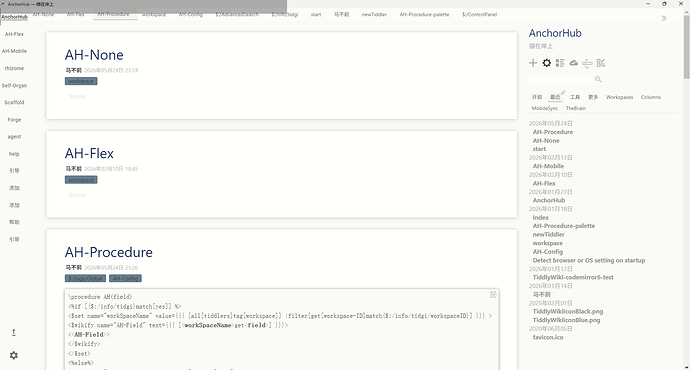
Task: Open the AH-Mobile workspace in left sidebar
Action: (x=14, y=51)
